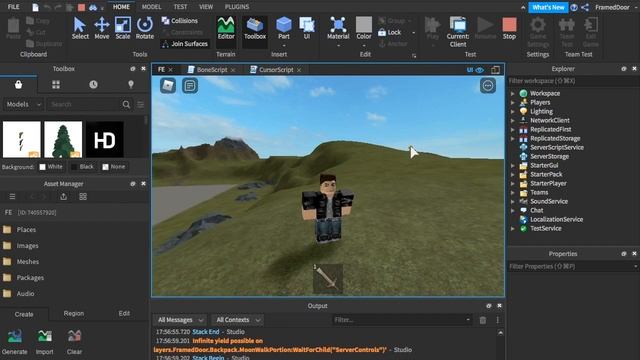
Task: Expand the Workspace tree node
Action: (x=513, y=93)
